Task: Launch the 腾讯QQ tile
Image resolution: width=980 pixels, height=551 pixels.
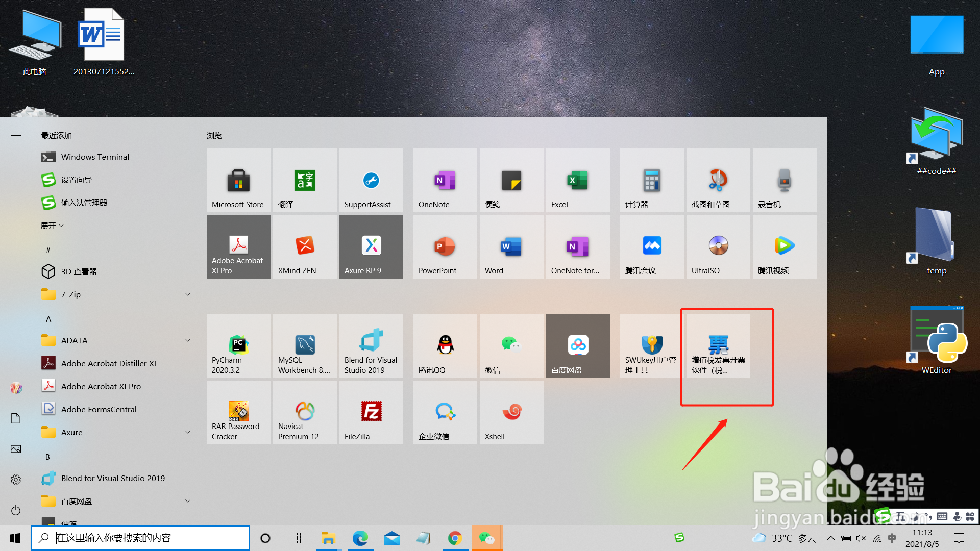Action: click(445, 346)
